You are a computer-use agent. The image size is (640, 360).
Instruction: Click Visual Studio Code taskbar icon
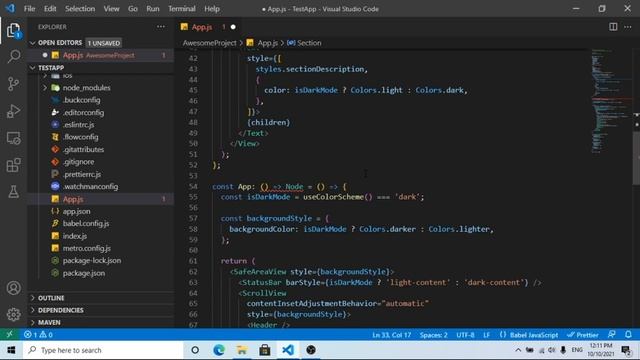pos(288,350)
